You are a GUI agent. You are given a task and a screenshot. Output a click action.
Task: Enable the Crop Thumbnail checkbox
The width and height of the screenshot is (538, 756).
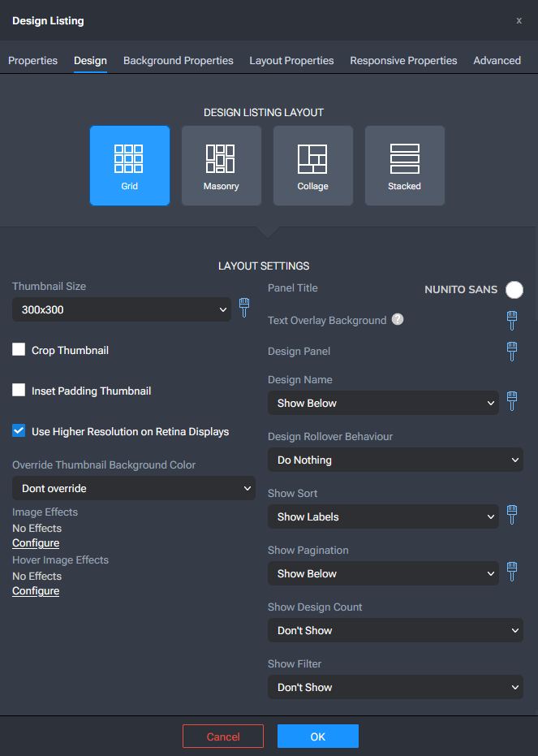tap(19, 350)
